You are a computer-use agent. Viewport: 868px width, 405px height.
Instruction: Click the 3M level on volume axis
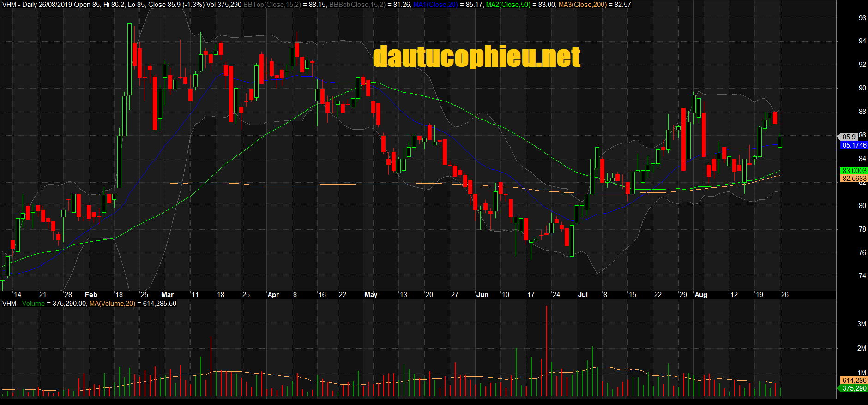[x=862, y=324]
